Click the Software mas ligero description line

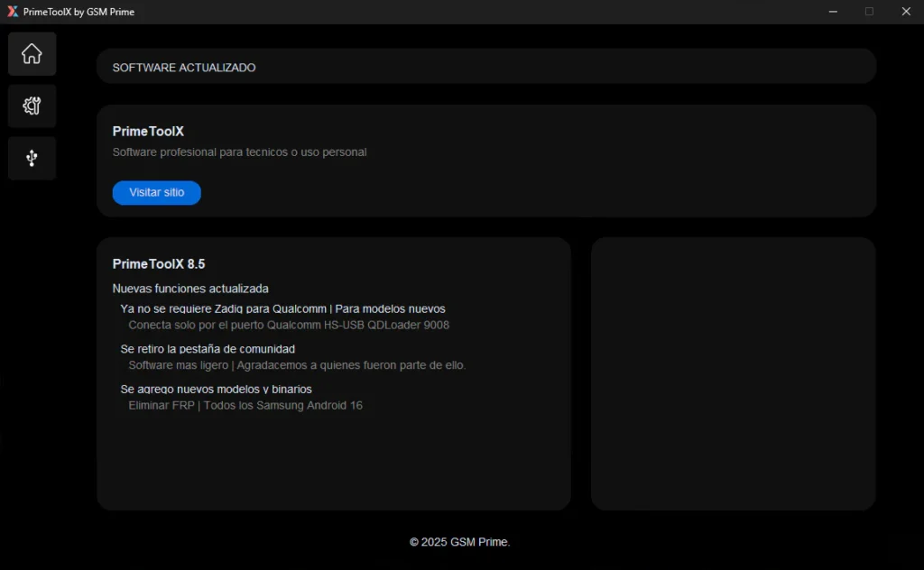(x=297, y=365)
